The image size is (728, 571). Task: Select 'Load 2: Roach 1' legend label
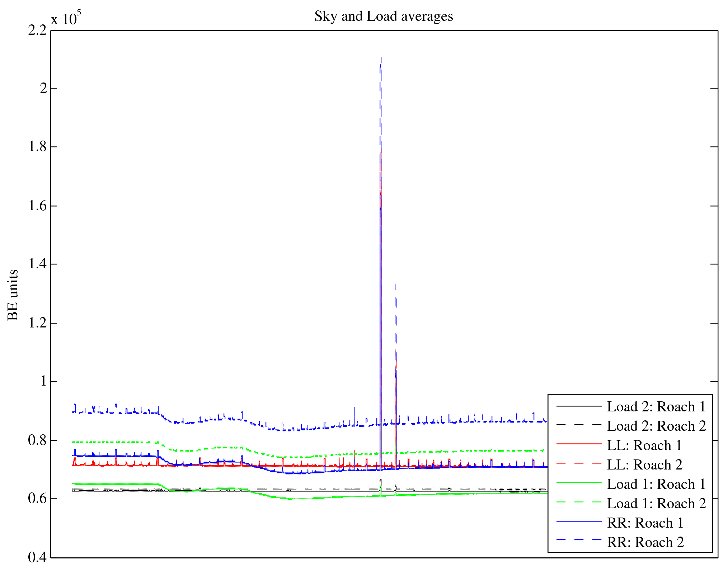656,407
